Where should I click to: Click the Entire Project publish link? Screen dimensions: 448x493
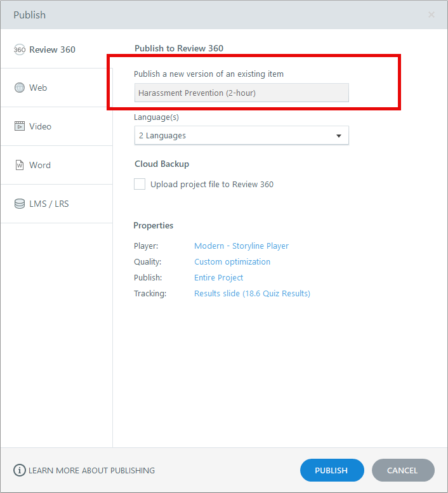pos(218,277)
